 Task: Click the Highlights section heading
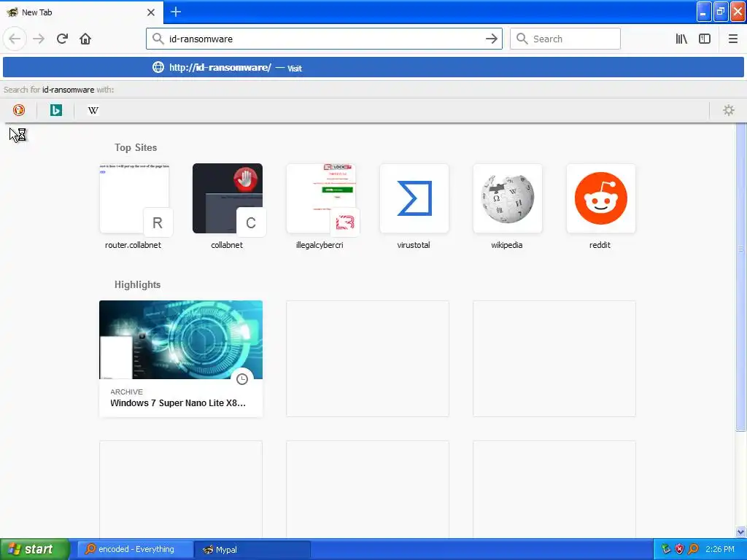(137, 285)
